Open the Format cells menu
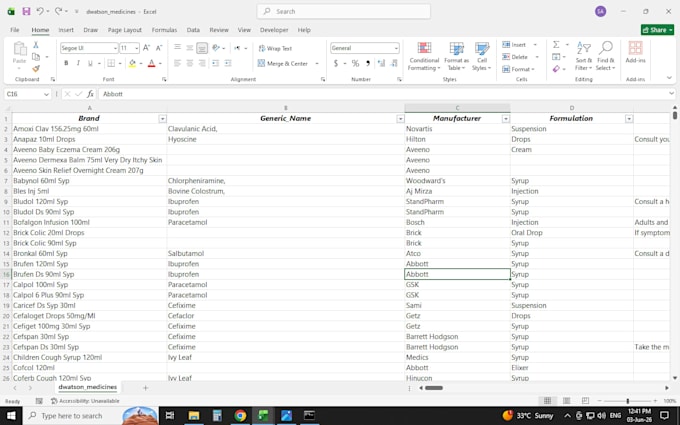Viewport: 680px width, 425px height. pyautogui.click(x=518, y=69)
